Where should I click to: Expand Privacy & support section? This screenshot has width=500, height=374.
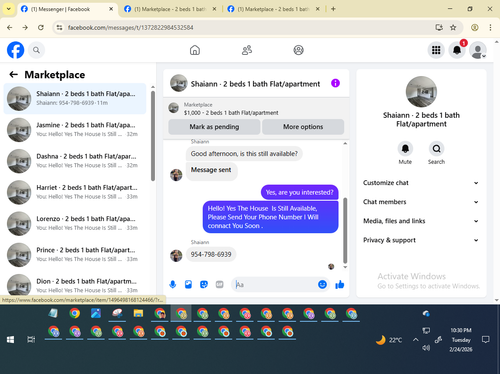421,240
